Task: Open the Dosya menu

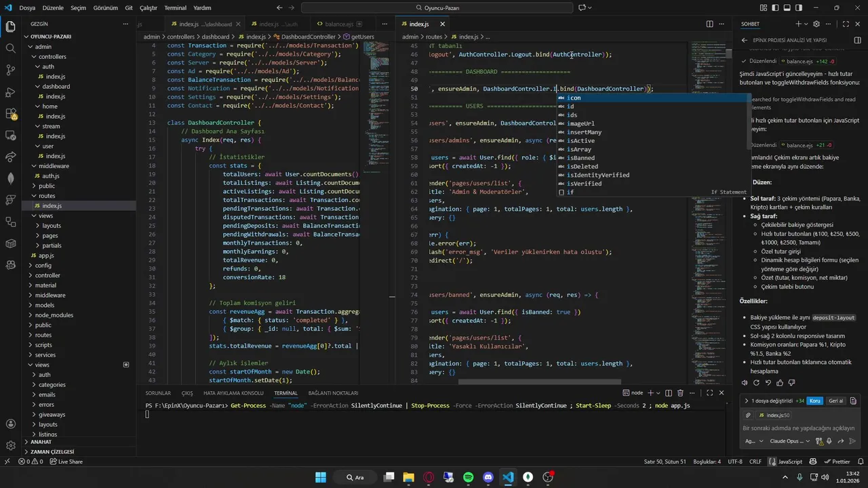Action: tap(27, 8)
